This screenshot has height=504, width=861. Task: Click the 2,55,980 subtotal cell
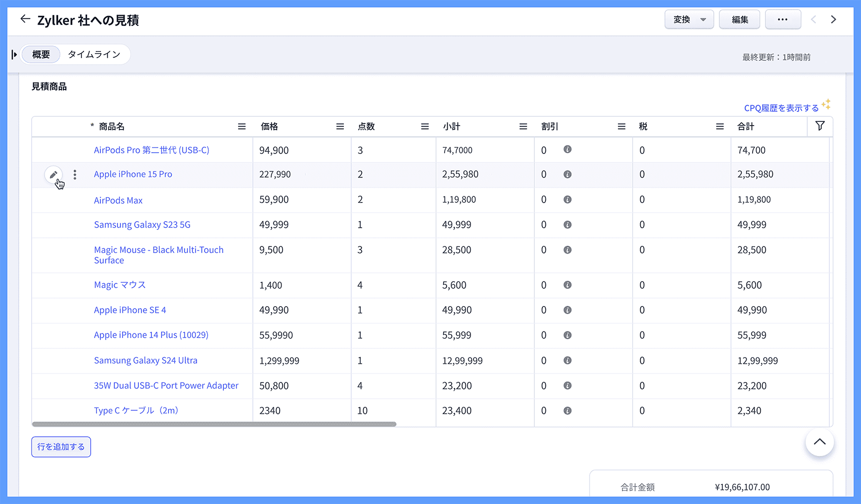pos(485,175)
